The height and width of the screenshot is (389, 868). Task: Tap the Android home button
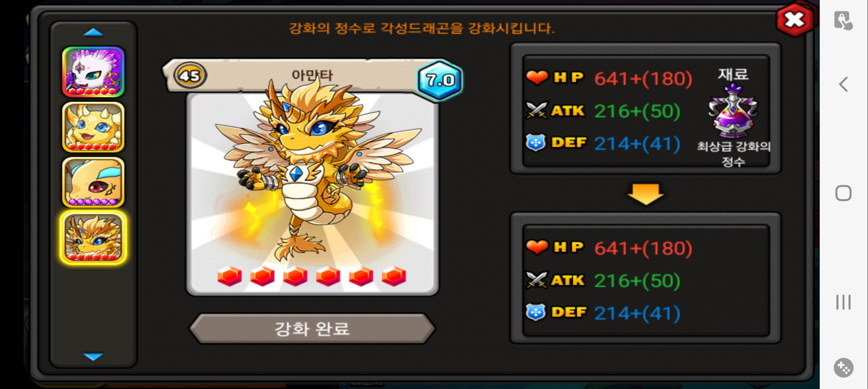(x=843, y=193)
